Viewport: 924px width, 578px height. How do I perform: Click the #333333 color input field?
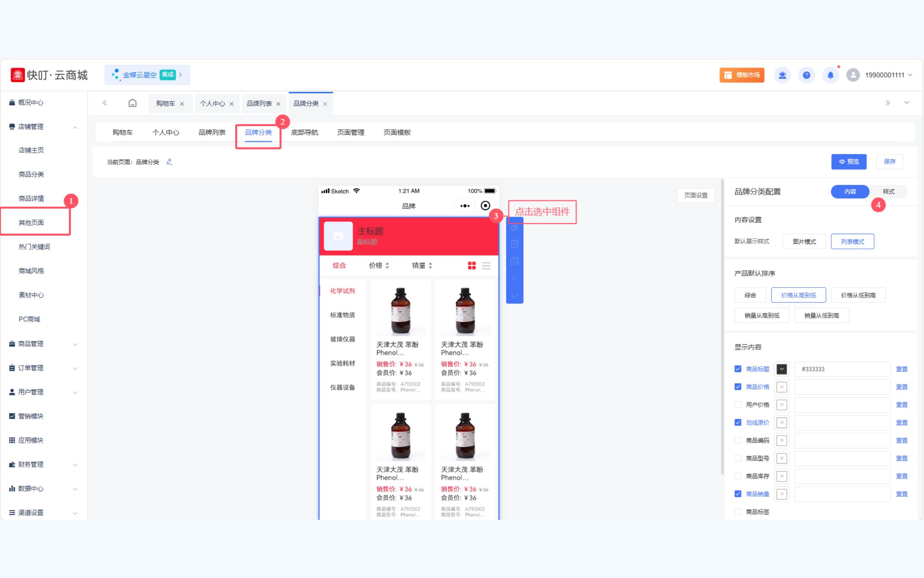click(x=842, y=369)
